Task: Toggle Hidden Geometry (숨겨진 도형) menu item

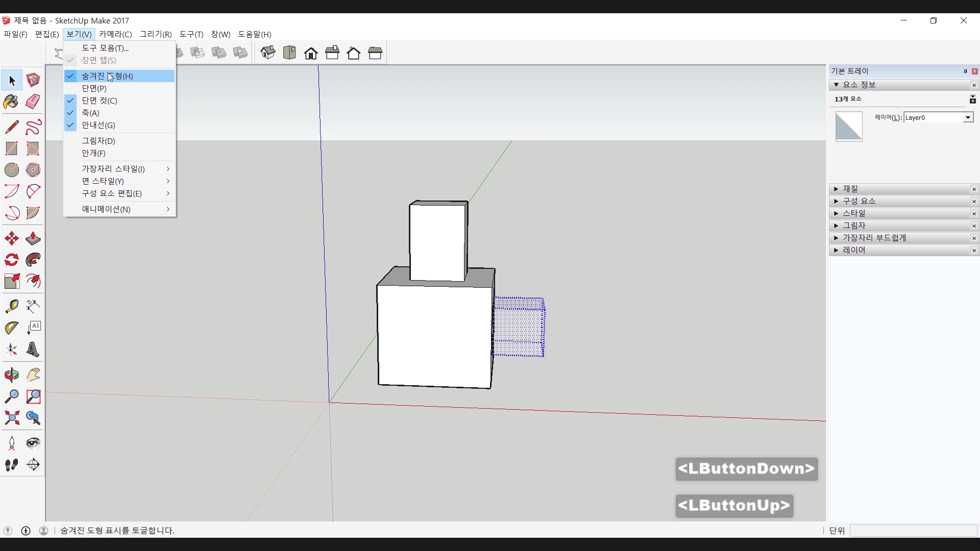Action: point(107,76)
